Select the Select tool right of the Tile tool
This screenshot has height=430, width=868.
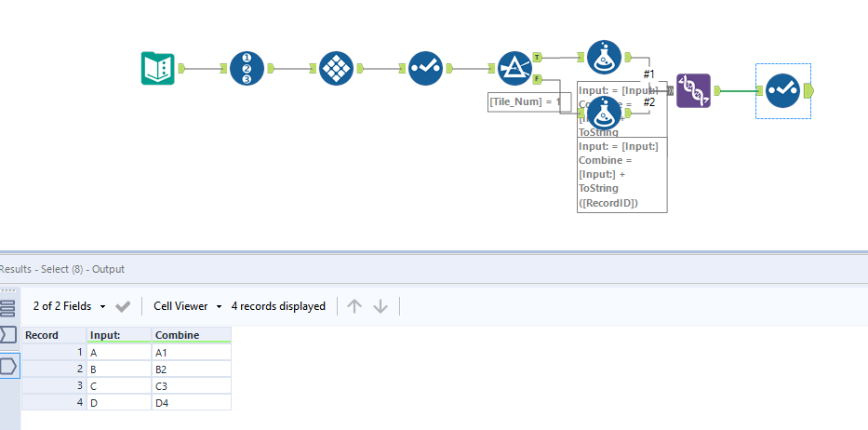[425, 69]
